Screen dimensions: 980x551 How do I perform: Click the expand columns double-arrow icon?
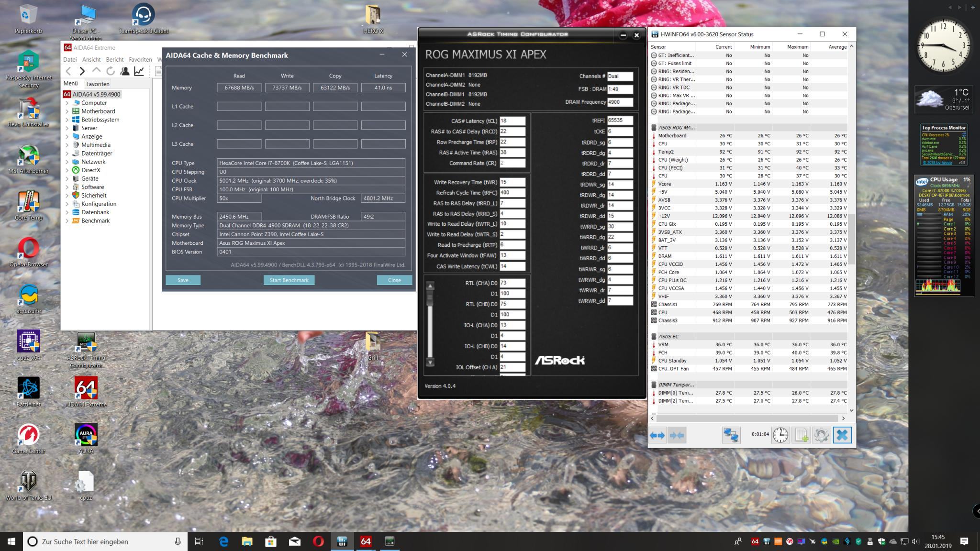pos(657,435)
